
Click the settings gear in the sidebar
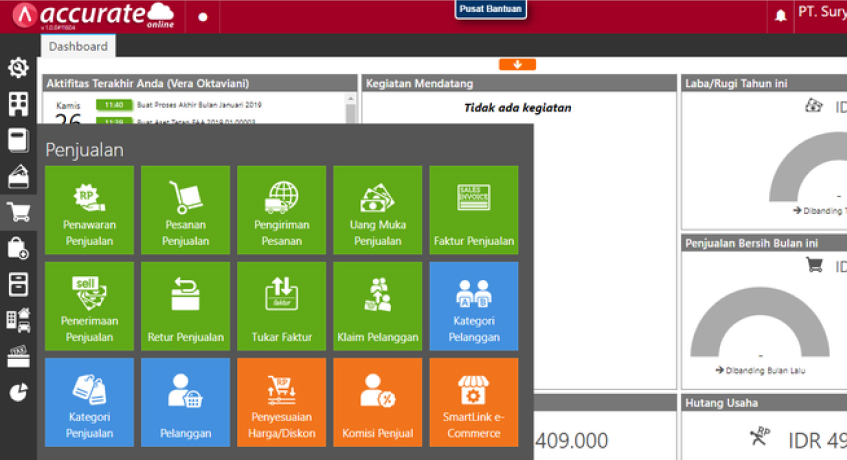click(x=18, y=68)
